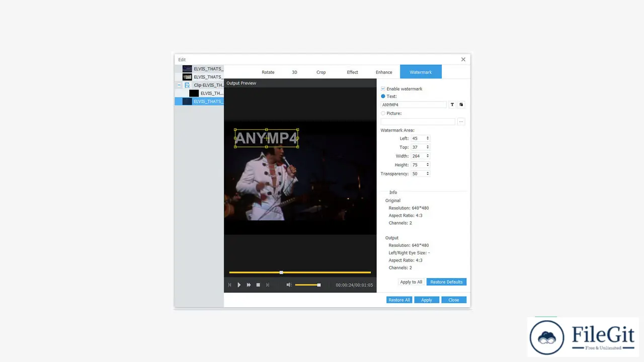The width and height of the screenshot is (644, 362).
Task: Open the font settings T icon
Action: coord(452,105)
